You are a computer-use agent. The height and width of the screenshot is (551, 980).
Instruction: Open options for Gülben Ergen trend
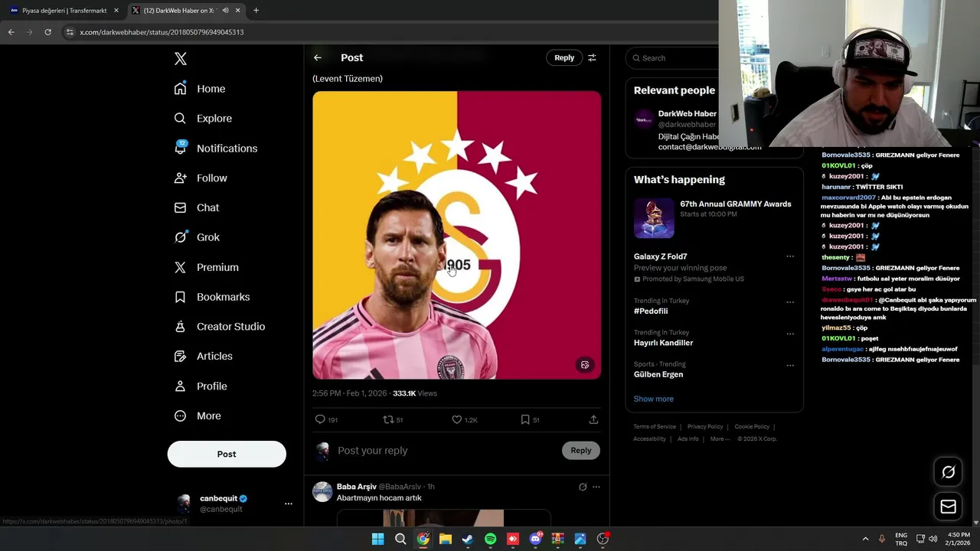tap(790, 366)
